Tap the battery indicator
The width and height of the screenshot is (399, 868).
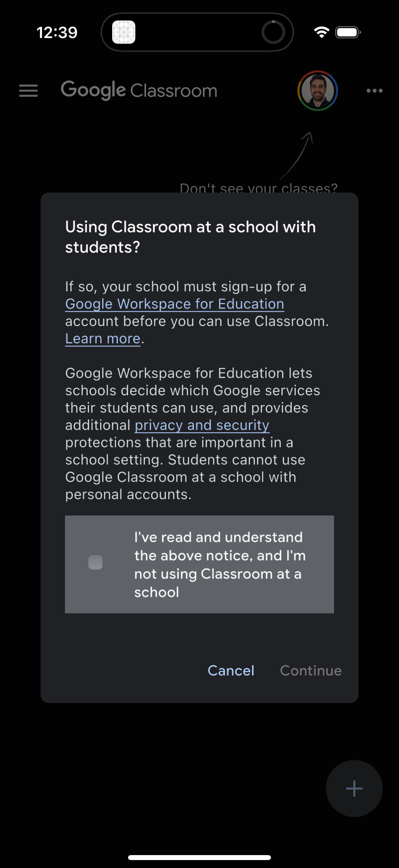tap(347, 32)
